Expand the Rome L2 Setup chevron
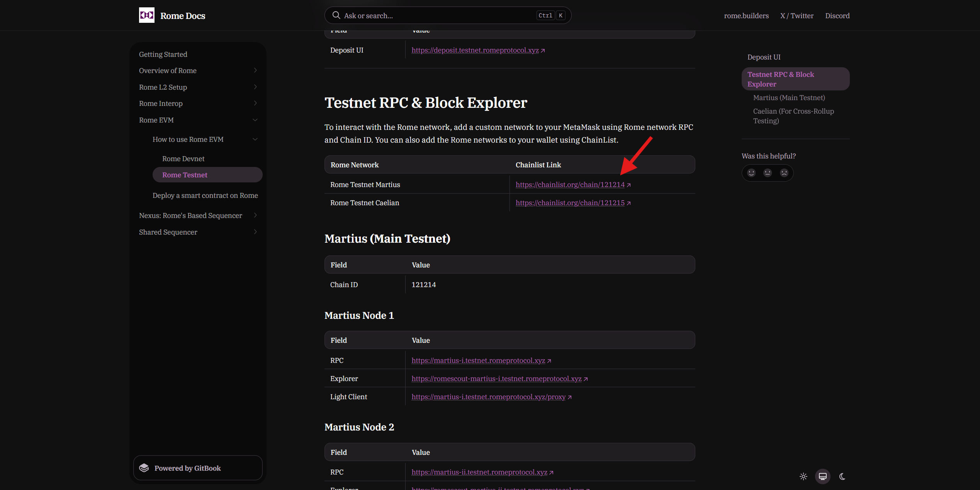This screenshot has width=980, height=490. tap(255, 87)
